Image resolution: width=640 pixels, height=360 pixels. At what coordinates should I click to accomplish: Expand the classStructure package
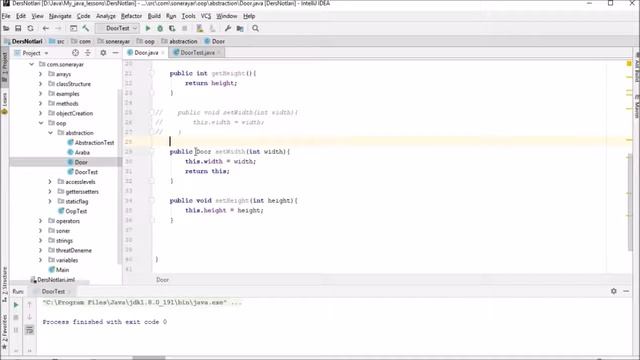click(40, 84)
